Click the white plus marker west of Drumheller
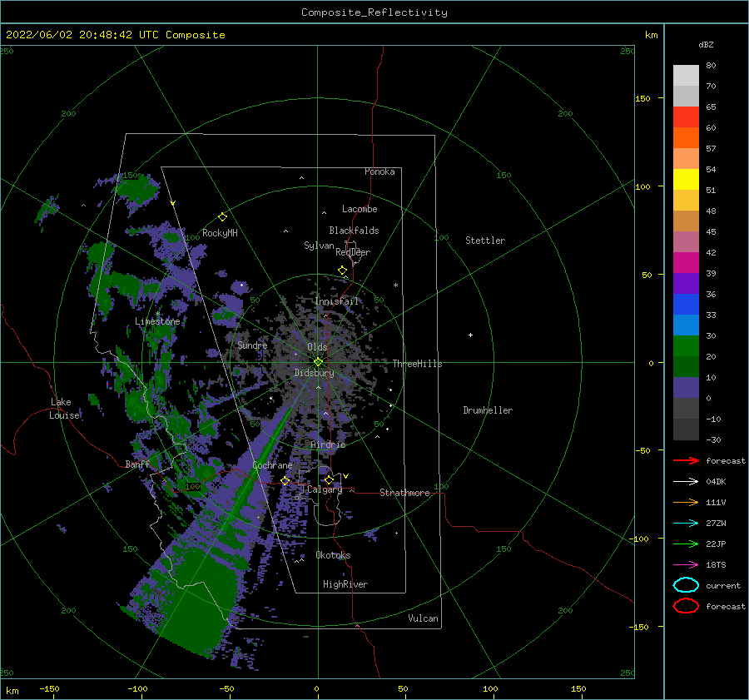The height and width of the screenshot is (700, 749). [x=470, y=335]
